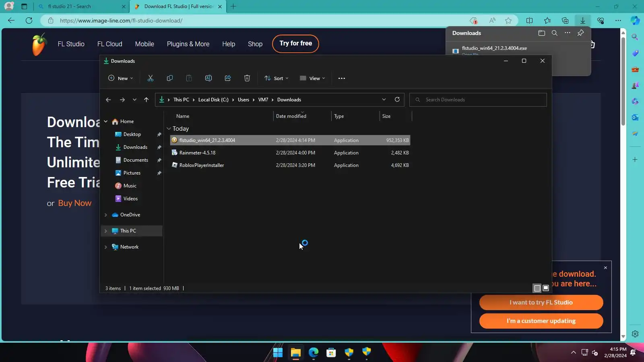This screenshot has width=644, height=362.
Task: Collapse the Today group in file list
Action: coord(169,129)
